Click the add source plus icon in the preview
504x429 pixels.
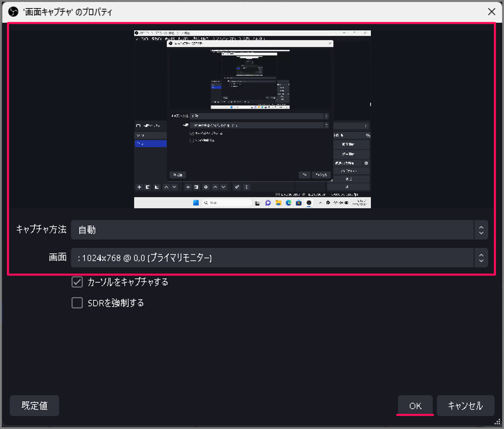[x=188, y=187]
